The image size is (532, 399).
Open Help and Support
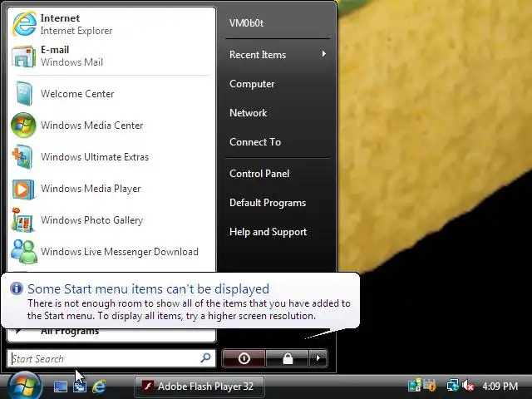(278, 232)
